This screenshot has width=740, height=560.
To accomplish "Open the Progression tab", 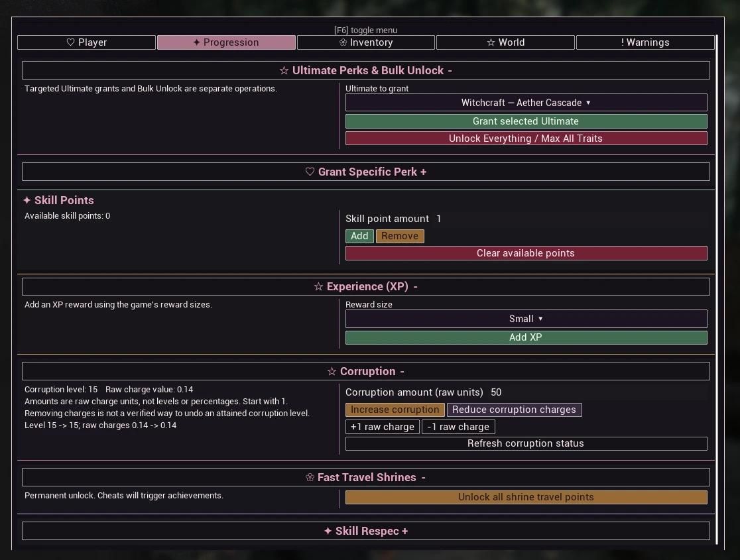I will pos(226,42).
